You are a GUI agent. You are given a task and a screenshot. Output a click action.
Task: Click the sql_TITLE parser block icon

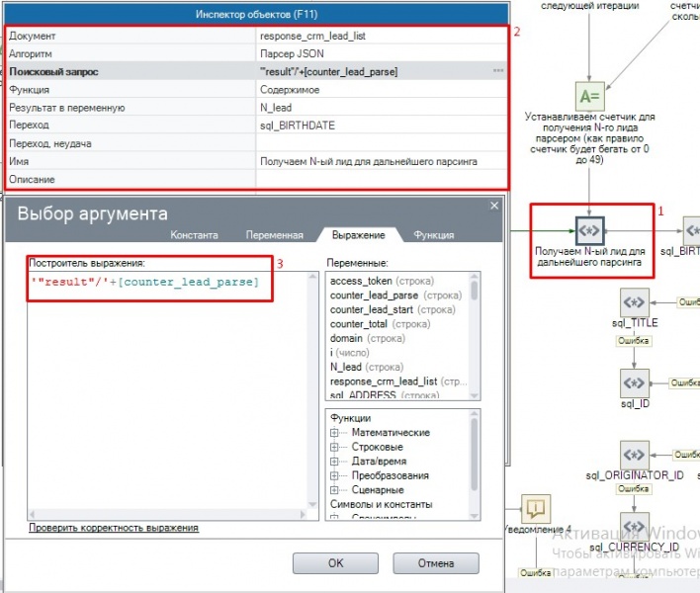tap(634, 302)
